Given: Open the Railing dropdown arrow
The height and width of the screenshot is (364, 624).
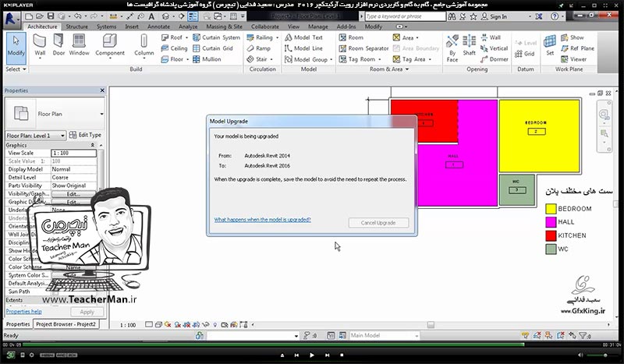Looking at the screenshot, I should 278,37.
